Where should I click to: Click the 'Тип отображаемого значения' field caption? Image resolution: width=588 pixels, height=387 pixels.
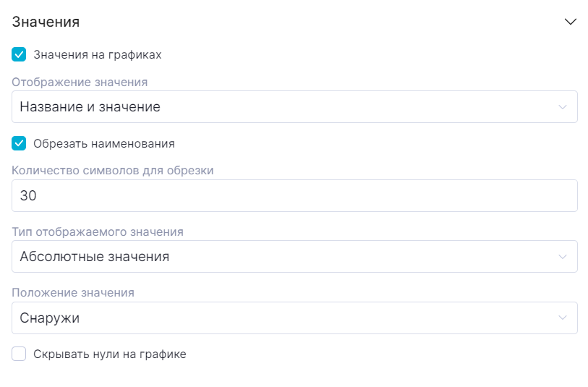click(x=98, y=232)
